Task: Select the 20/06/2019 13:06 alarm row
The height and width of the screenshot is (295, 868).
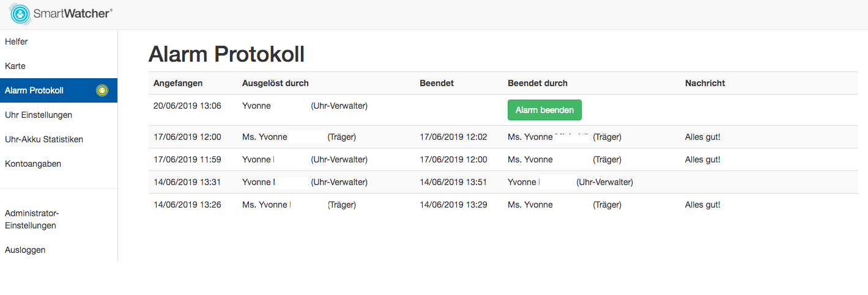Action: click(503, 110)
